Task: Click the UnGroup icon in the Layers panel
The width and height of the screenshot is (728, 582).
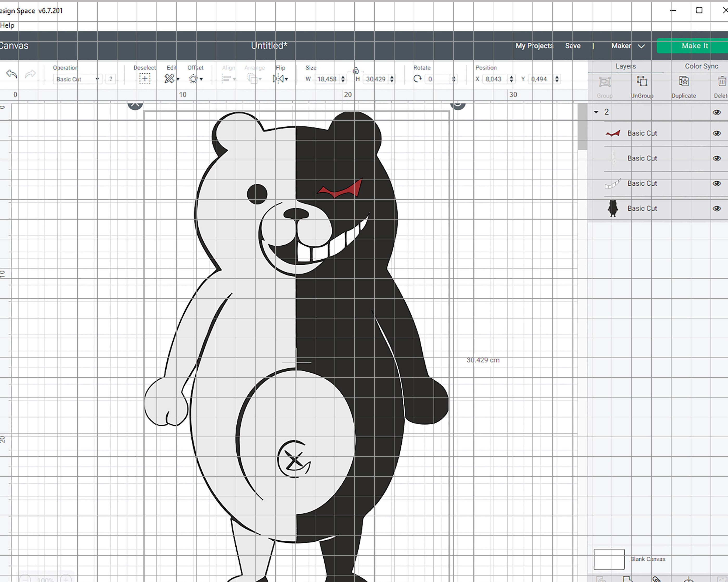Action: 641,81
